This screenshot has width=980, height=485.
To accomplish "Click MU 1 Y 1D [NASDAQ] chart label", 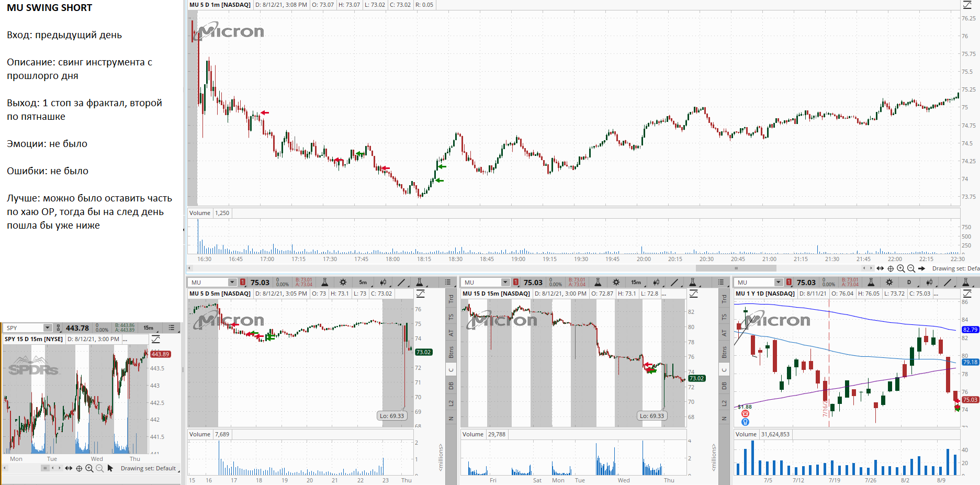I will click(x=765, y=294).
